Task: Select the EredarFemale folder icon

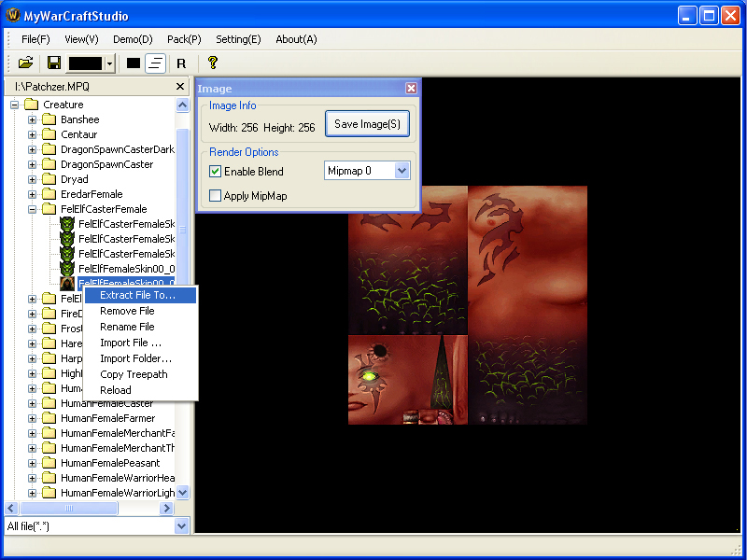Action: pyautogui.click(x=49, y=194)
